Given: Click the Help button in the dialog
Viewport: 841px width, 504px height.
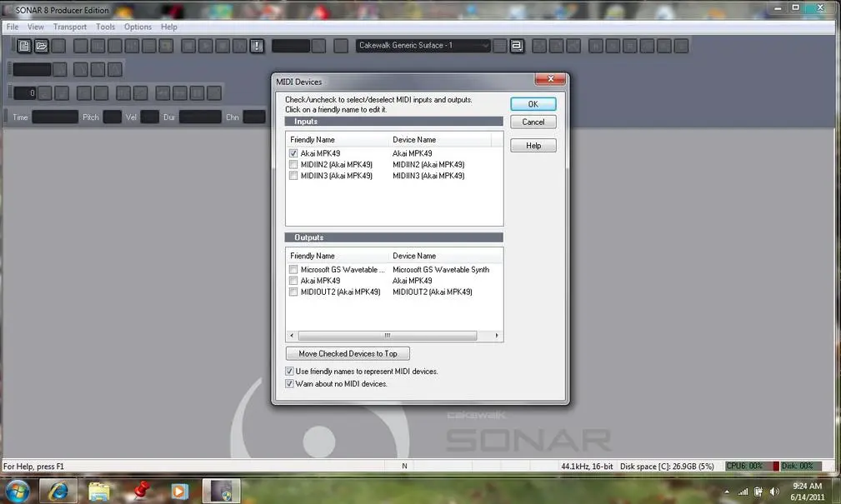Looking at the screenshot, I should coord(533,146).
